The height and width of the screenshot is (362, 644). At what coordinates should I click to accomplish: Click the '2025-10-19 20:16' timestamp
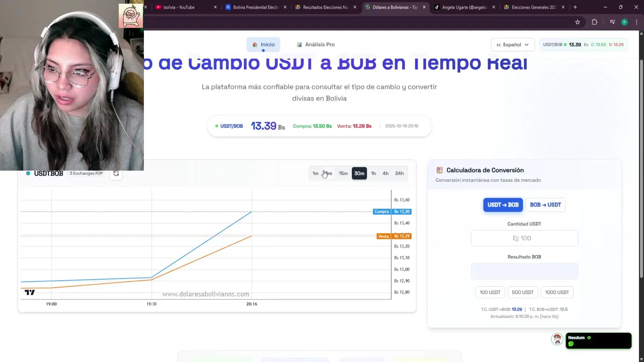pos(401,126)
